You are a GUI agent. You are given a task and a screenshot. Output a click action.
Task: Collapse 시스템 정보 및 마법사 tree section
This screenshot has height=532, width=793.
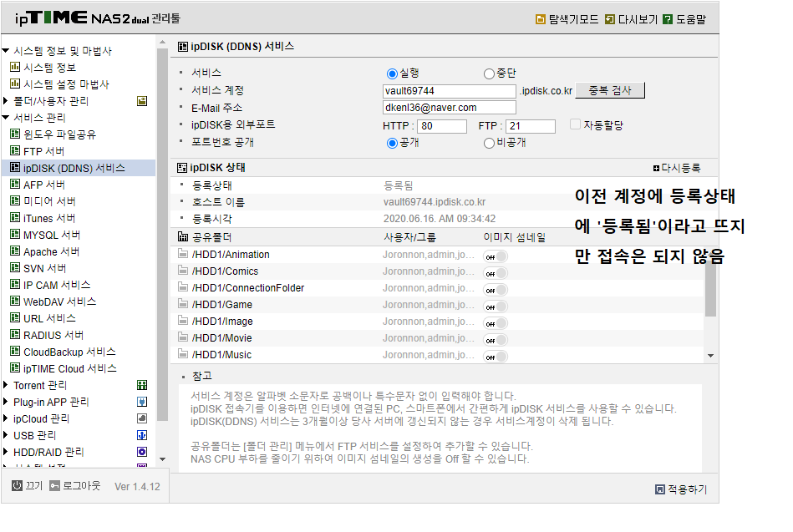(6, 50)
